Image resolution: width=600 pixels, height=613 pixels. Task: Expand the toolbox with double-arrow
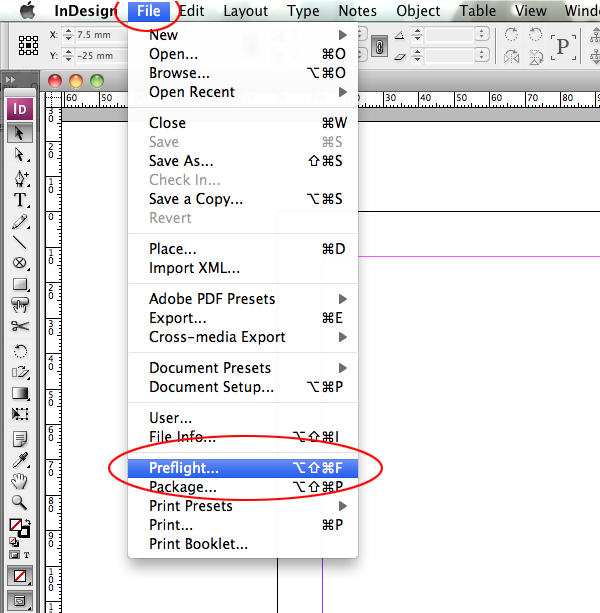click(x=10, y=79)
